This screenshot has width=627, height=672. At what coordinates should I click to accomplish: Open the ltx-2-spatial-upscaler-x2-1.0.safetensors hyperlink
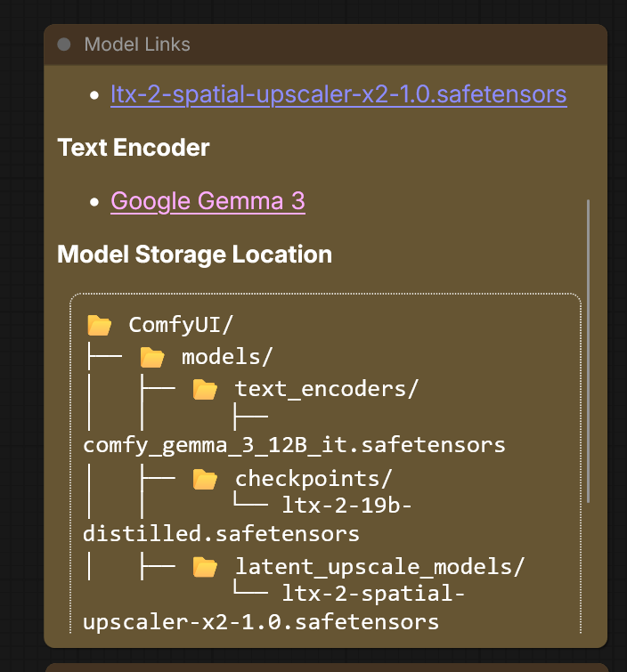338,93
